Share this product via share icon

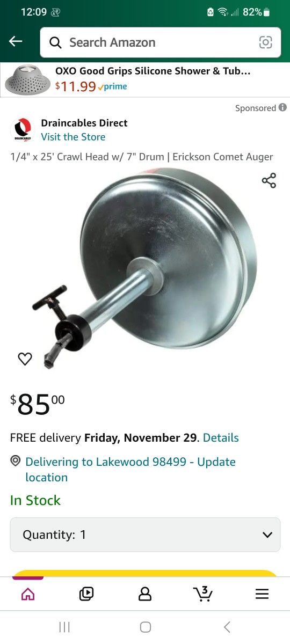click(269, 180)
